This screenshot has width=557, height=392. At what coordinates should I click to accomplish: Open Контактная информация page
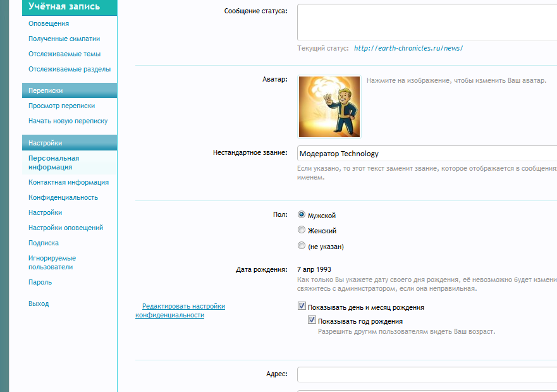coord(68,182)
